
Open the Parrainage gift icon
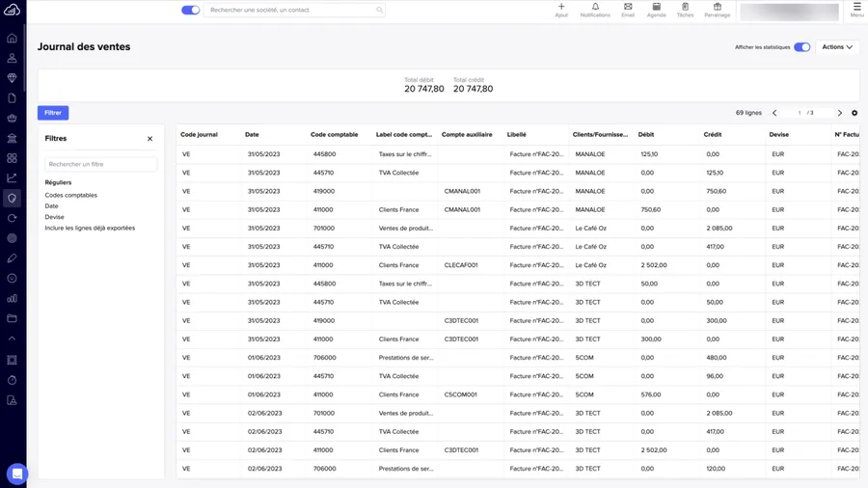coord(717,8)
